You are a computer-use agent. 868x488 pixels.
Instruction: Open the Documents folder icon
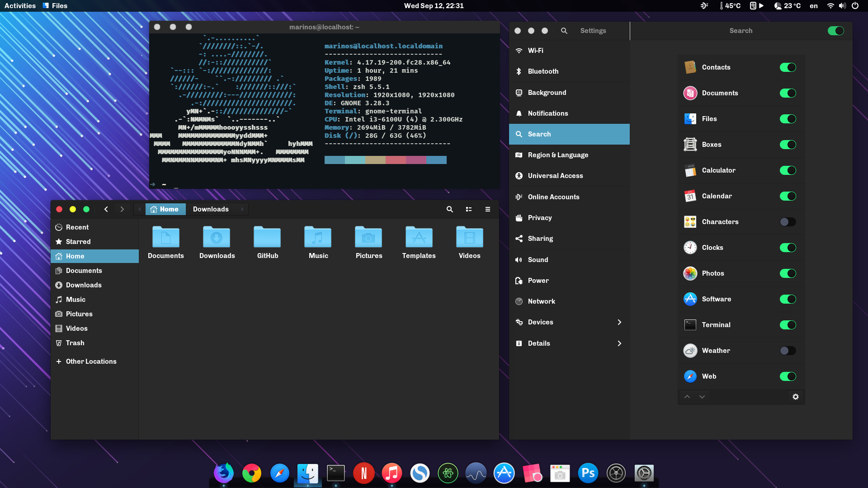click(166, 237)
